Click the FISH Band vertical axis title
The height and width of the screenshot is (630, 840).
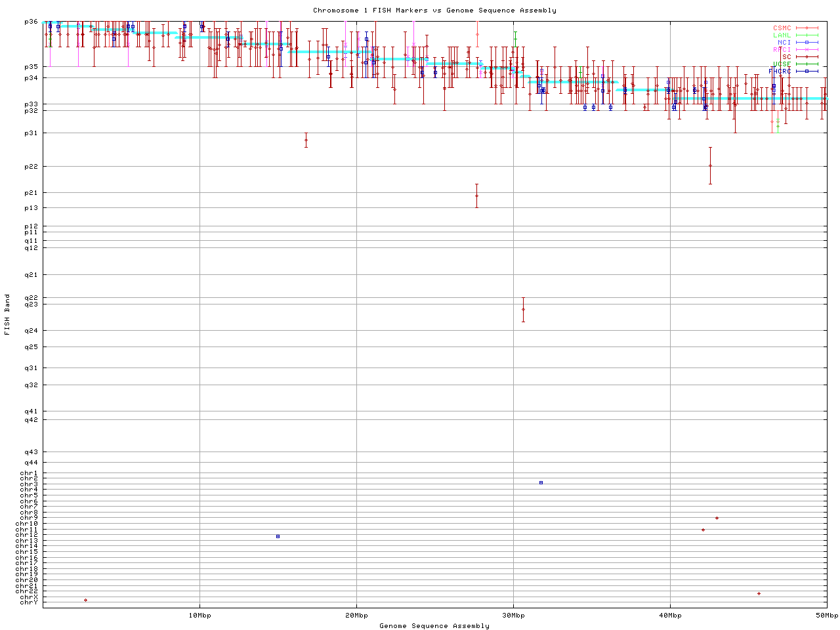[7, 314]
